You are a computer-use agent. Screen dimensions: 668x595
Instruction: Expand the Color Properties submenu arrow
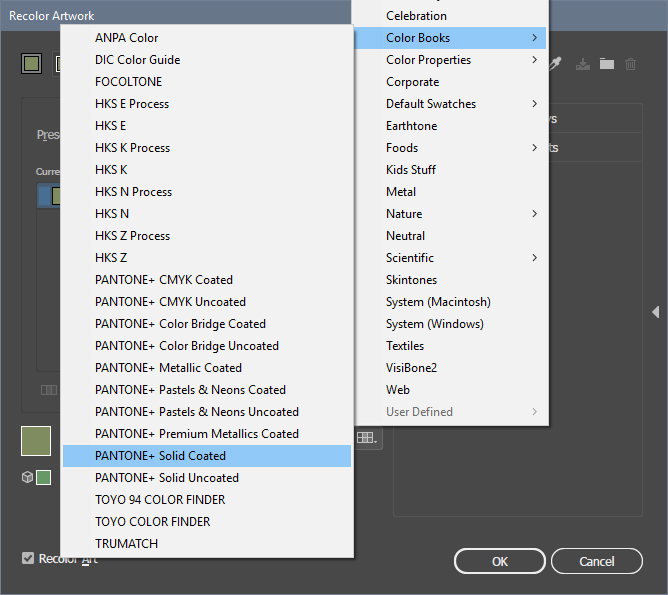[x=535, y=60]
